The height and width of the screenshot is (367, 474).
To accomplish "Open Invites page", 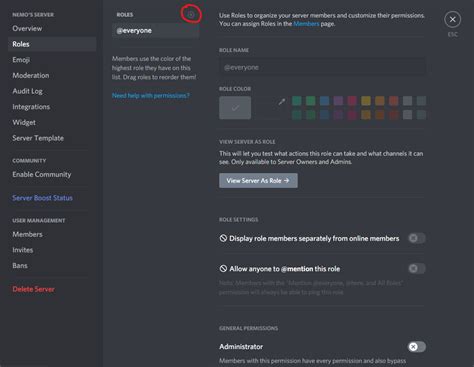I will [23, 250].
